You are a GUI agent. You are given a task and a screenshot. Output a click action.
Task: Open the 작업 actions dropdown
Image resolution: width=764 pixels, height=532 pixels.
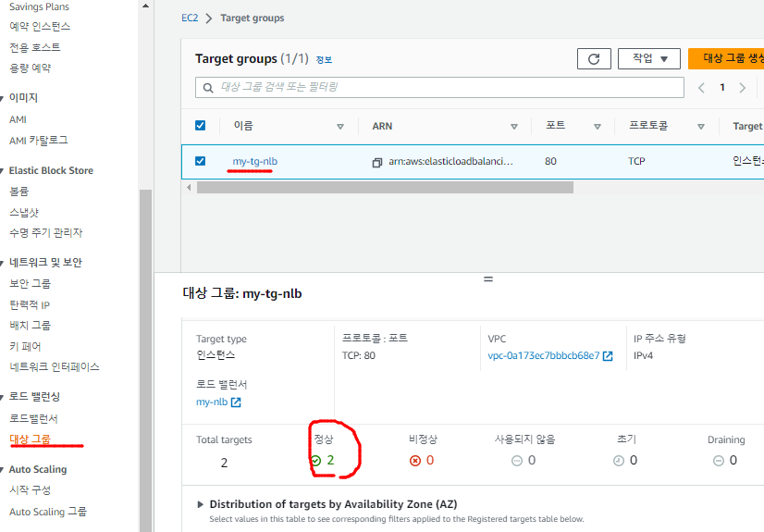649,59
